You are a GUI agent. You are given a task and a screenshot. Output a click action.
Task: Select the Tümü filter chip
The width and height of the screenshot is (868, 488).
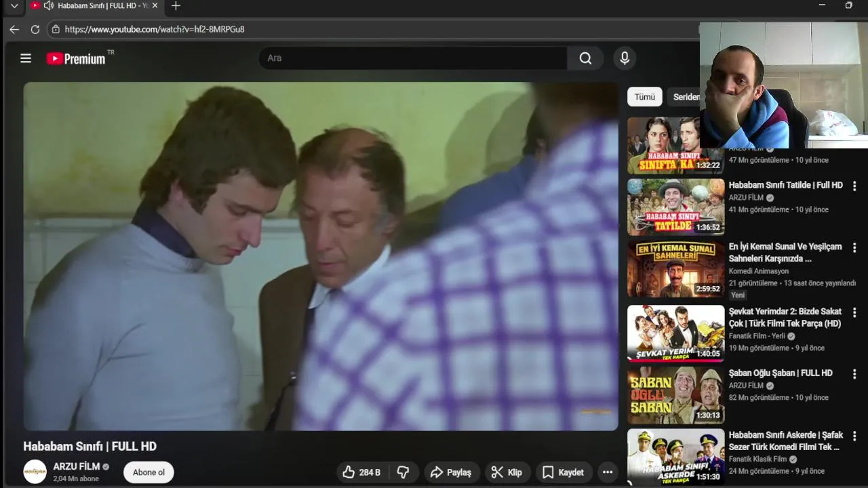pos(645,97)
